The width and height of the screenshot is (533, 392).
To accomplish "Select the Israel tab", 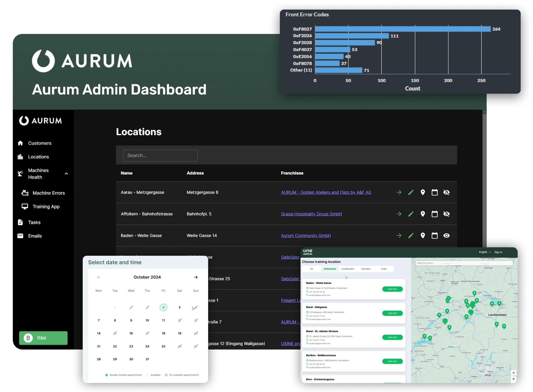I will pyautogui.click(x=384, y=269).
